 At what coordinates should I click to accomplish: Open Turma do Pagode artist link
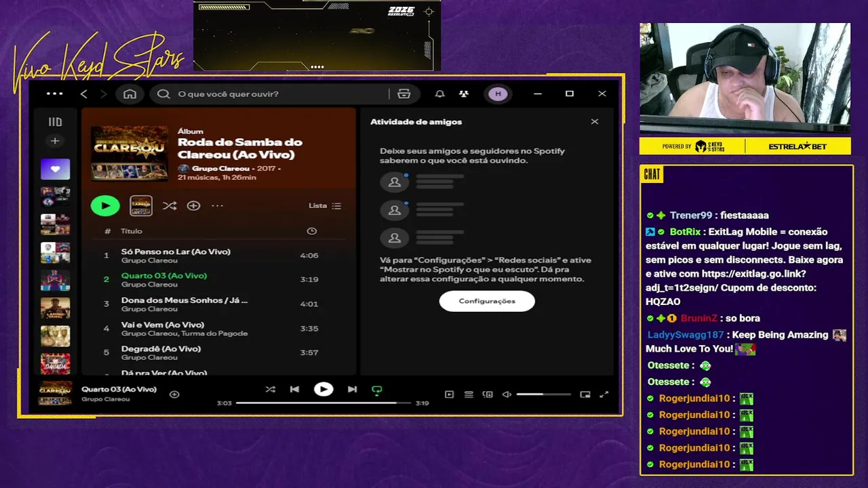(214, 333)
